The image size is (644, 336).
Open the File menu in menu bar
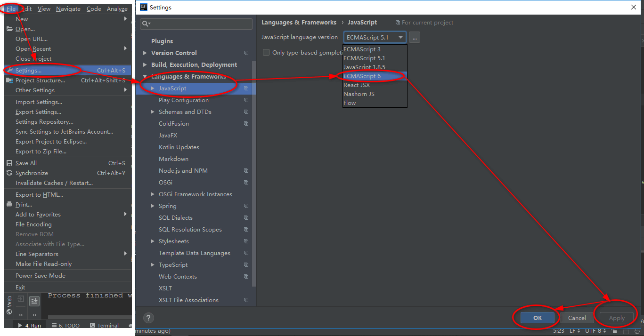point(11,8)
